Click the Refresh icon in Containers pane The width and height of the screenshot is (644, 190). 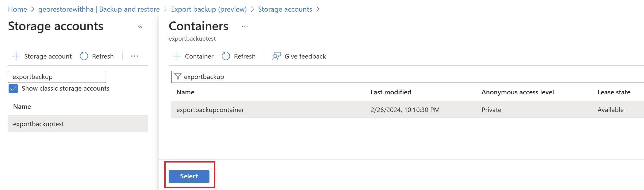coord(226,56)
